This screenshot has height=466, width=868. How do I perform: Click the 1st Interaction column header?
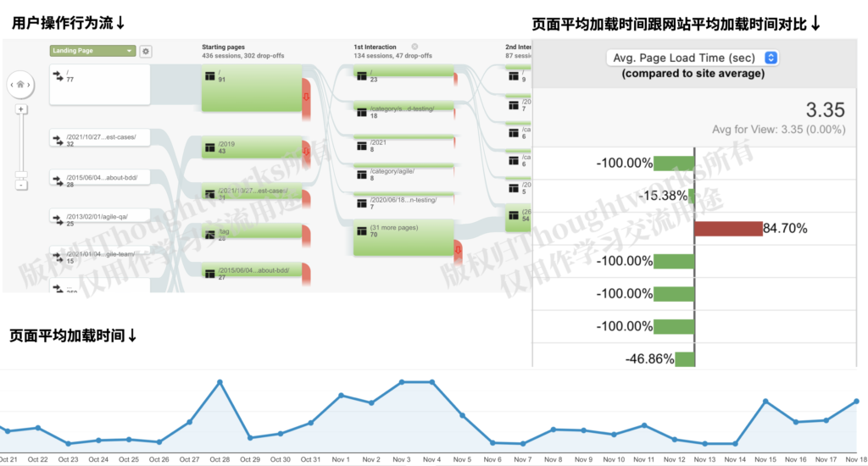click(375, 47)
